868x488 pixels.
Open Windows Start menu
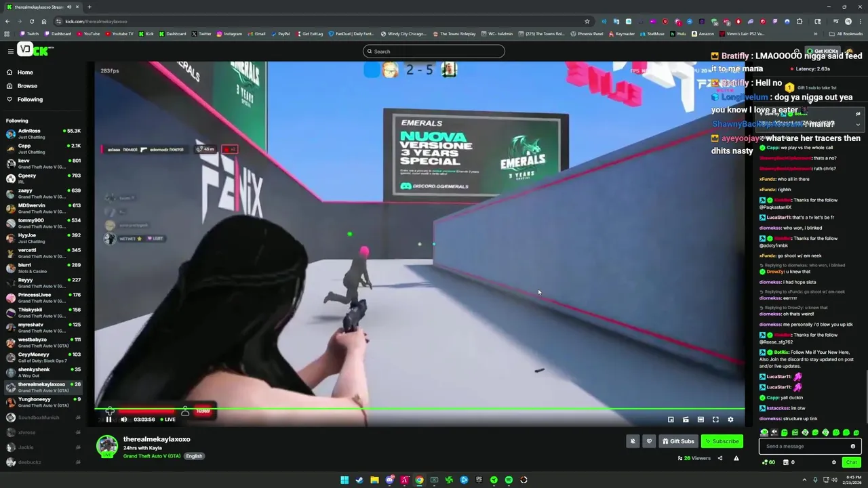pyautogui.click(x=344, y=480)
